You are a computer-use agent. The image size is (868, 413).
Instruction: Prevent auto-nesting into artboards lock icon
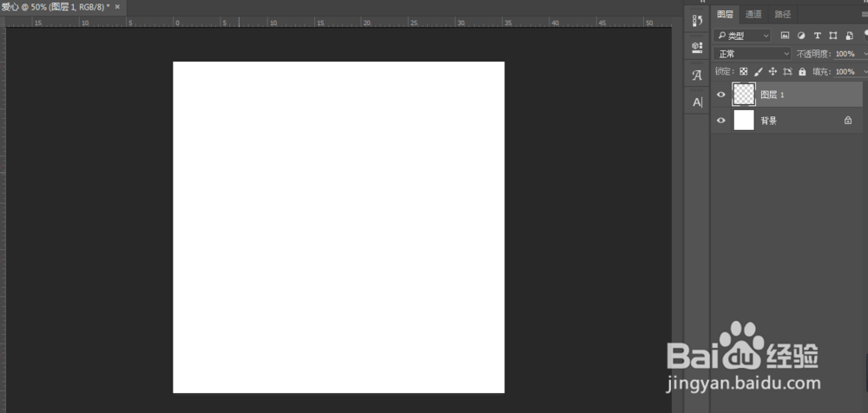click(x=788, y=71)
